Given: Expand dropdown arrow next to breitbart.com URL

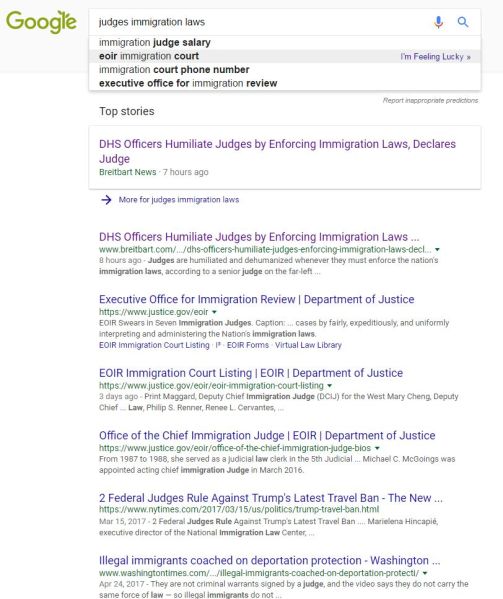Looking at the screenshot, I should coord(437,249).
